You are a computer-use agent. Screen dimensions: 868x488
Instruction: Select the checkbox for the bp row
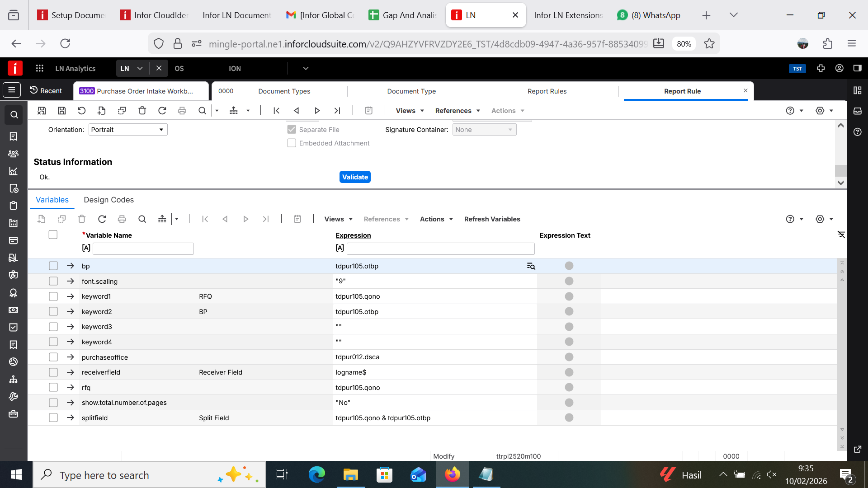(x=53, y=266)
